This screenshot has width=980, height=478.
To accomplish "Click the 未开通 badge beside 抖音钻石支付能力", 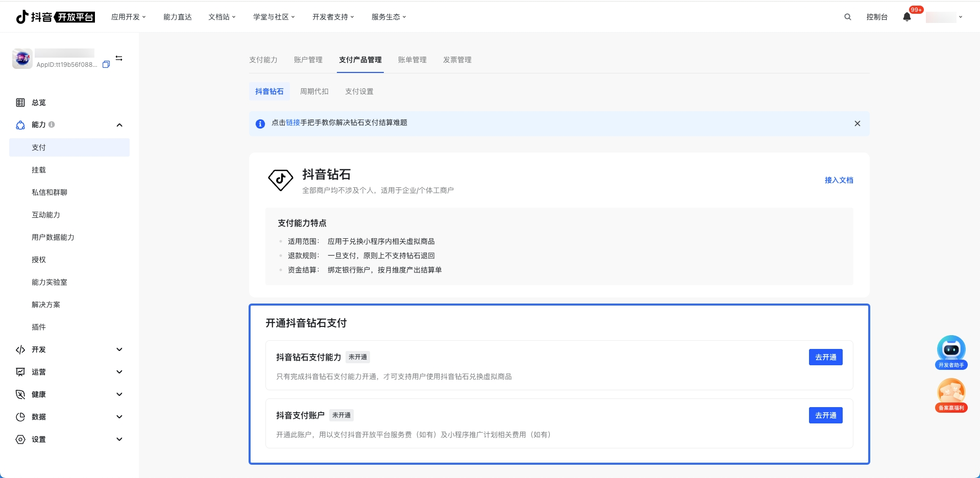I will 358,357.
